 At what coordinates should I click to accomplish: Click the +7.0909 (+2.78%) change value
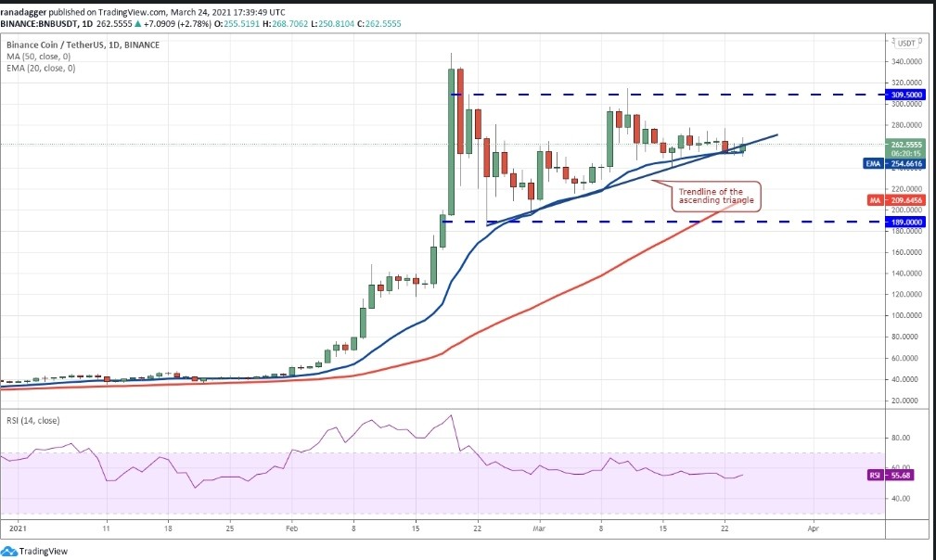tap(177, 24)
